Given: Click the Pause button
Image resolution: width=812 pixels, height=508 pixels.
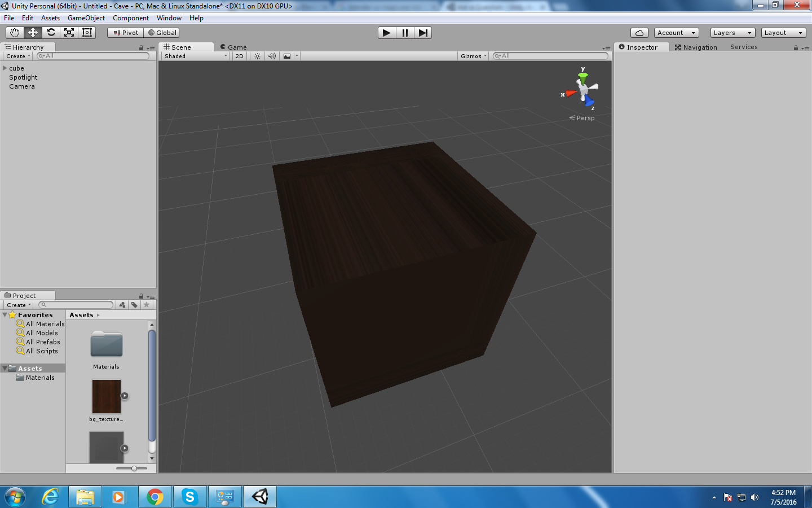Looking at the screenshot, I should click(x=405, y=33).
